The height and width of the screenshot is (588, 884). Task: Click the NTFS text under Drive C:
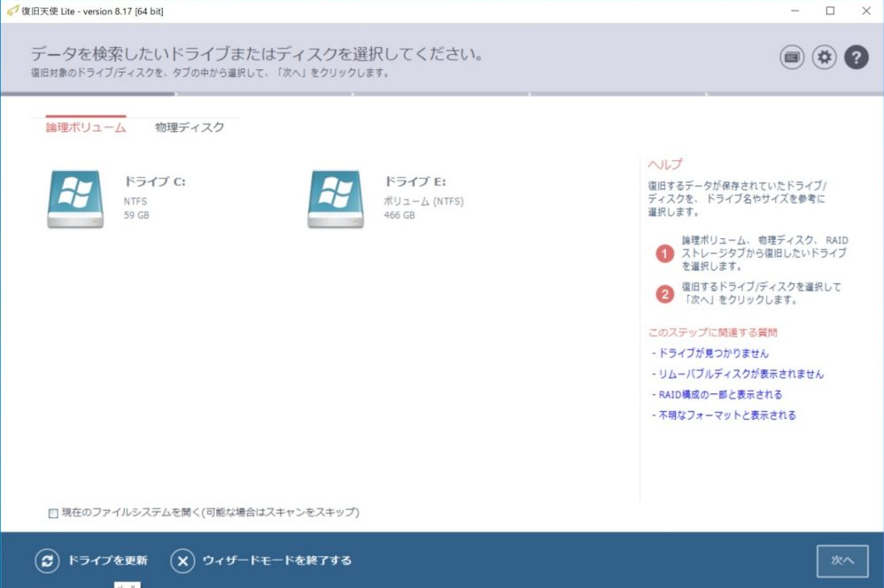tap(136, 201)
